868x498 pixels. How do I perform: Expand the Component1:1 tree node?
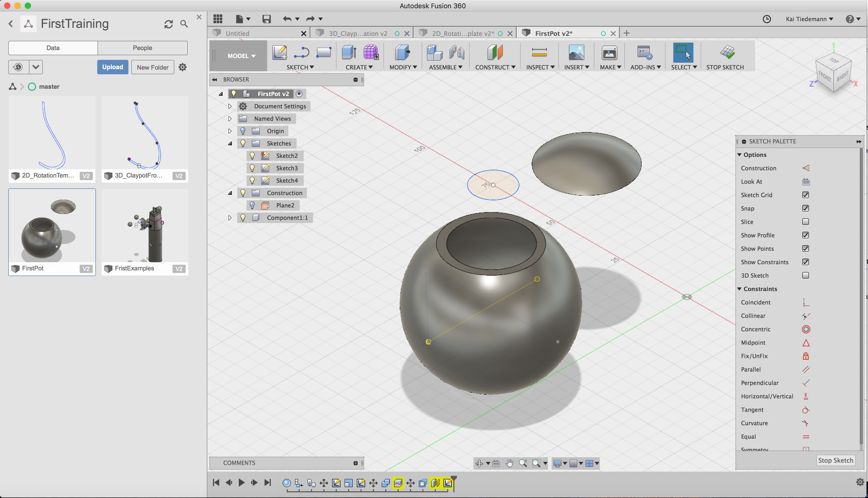(x=230, y=218)
